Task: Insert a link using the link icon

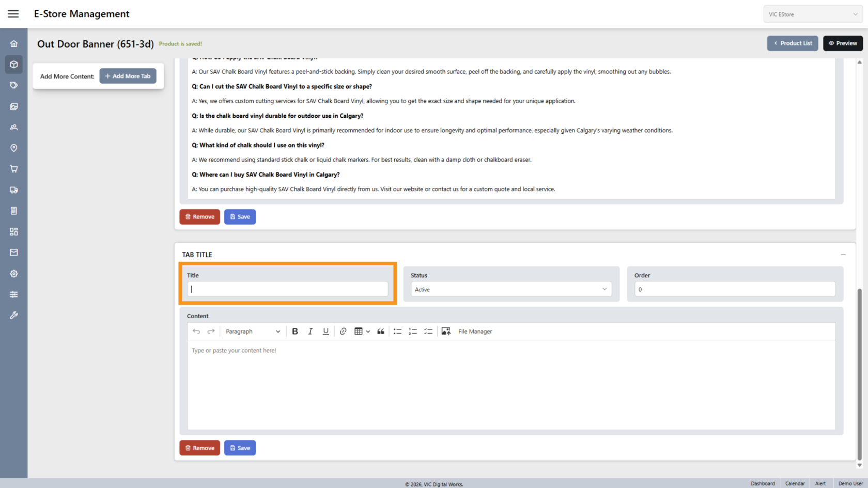Action: click(x=343, y=332)
